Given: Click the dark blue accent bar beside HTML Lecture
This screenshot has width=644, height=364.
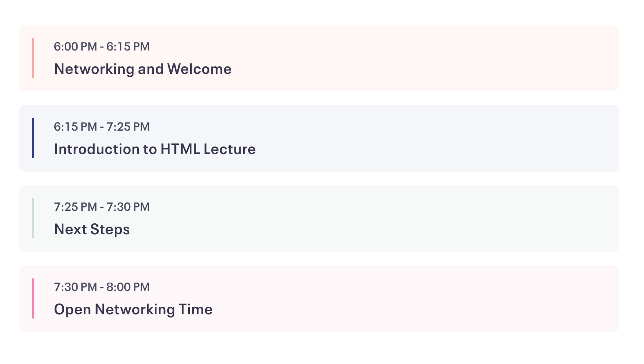Looking at the screenshot, I should click(33, 138).
